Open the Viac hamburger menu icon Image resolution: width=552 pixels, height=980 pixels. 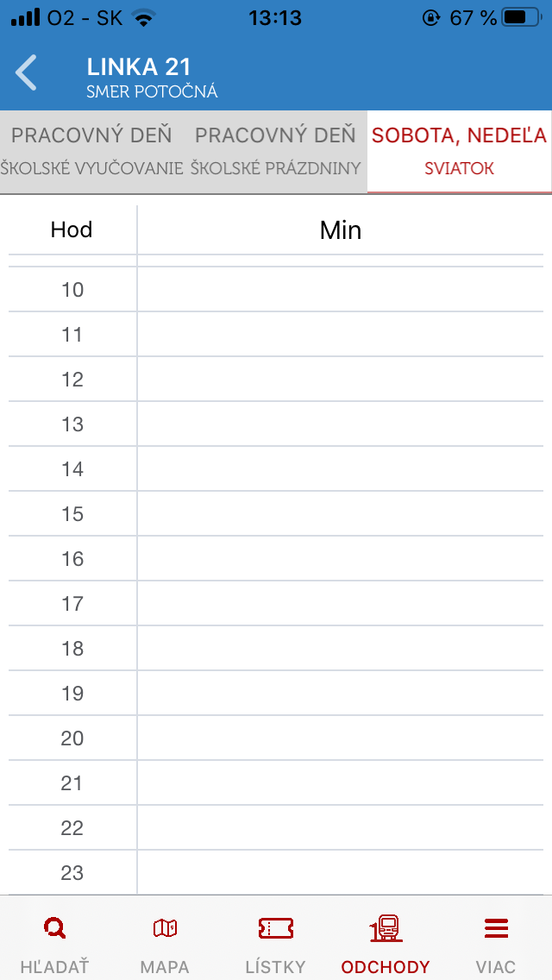[496, 928]
